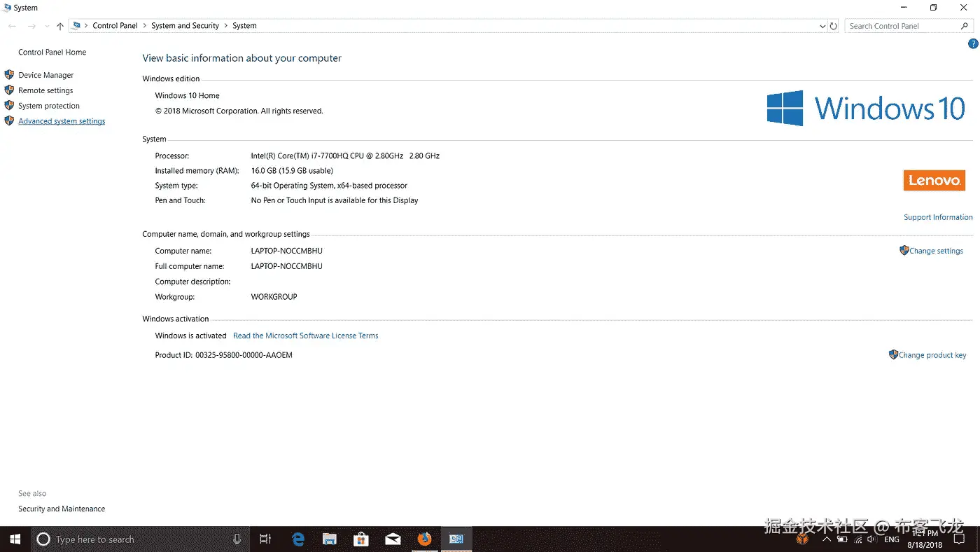The height and width of the screenshot is (552, 980).
Task: Click the 'No Pen or Touch Input' text
Action: [335, 200]
